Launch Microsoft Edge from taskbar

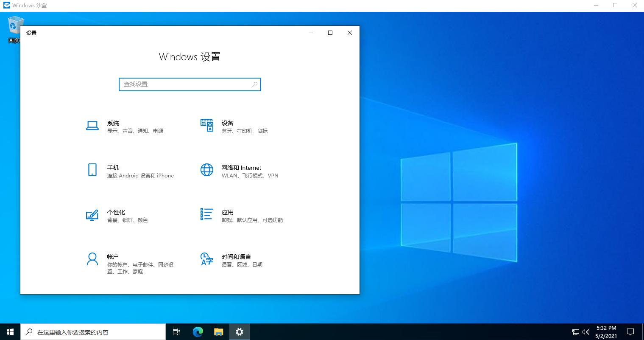198,332
